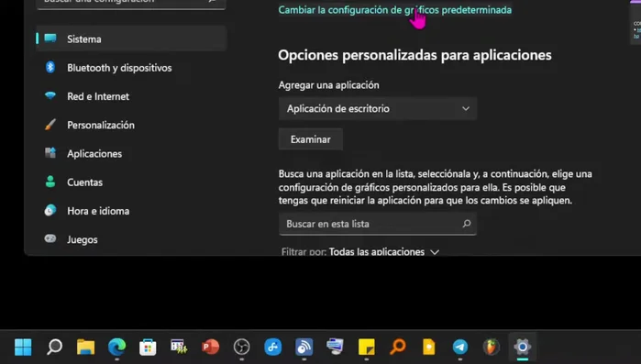Open the blue broadcast-signal taskbar app

click(x=304, y=347)
